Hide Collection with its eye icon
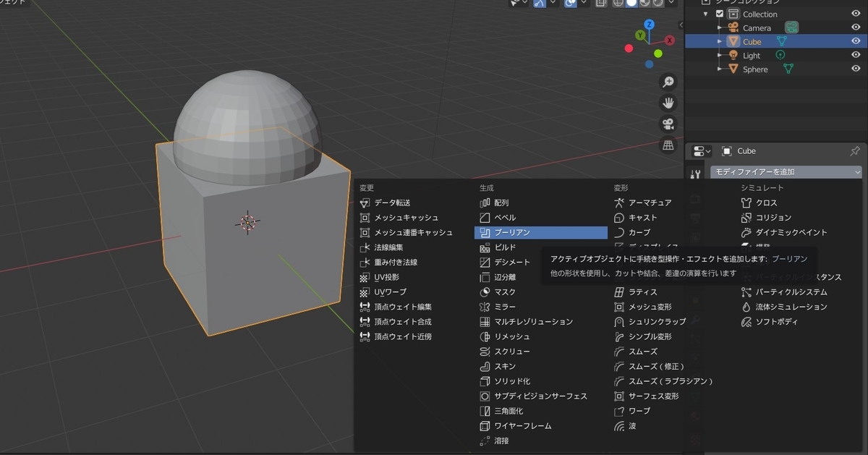The width and height of the screenshot is (868, 455). pos(856,14)
